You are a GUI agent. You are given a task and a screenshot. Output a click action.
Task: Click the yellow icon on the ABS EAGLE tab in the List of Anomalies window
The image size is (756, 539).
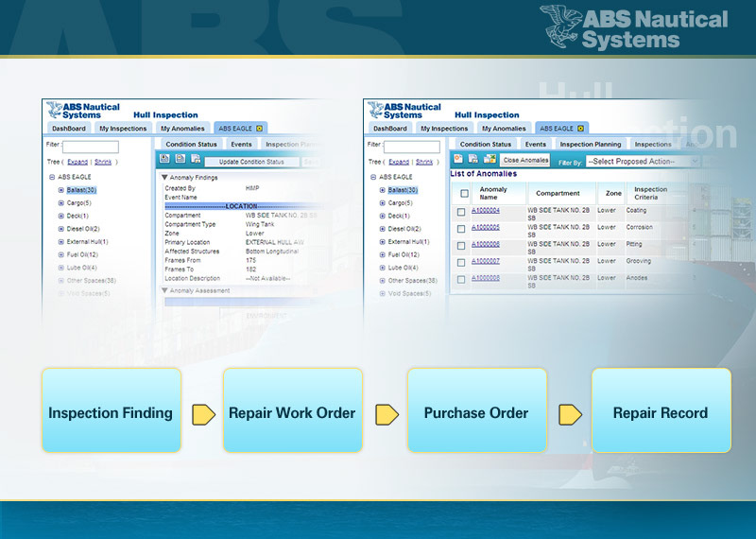[580, 129]
